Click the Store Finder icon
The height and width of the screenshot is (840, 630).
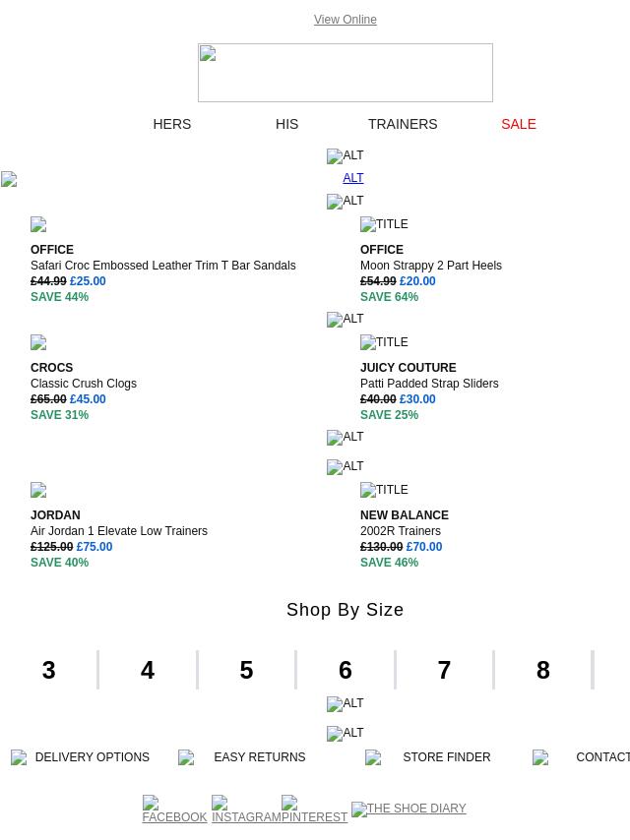pos(373,757)
